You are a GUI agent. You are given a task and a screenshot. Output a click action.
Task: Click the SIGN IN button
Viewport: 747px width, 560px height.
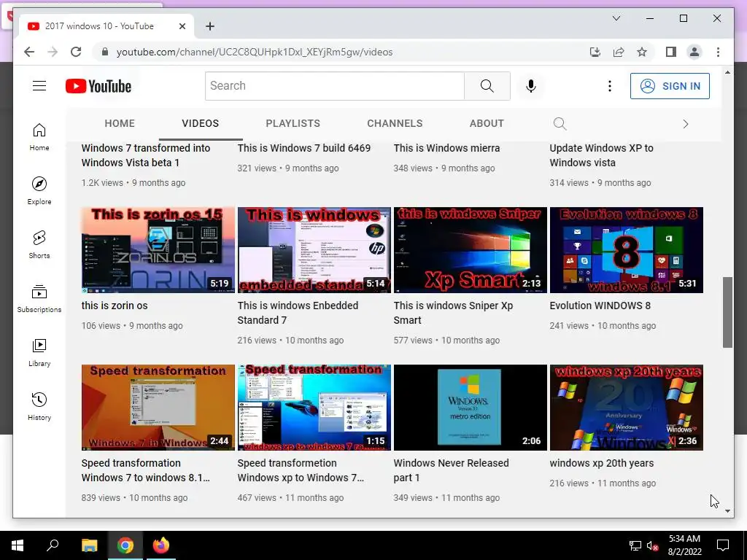click(670, 86)
